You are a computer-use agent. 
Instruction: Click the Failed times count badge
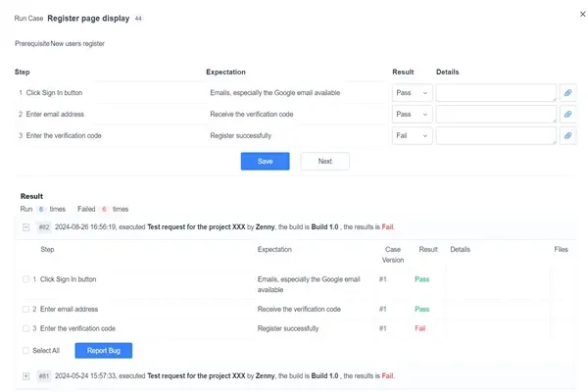click(x=103, y=209)
